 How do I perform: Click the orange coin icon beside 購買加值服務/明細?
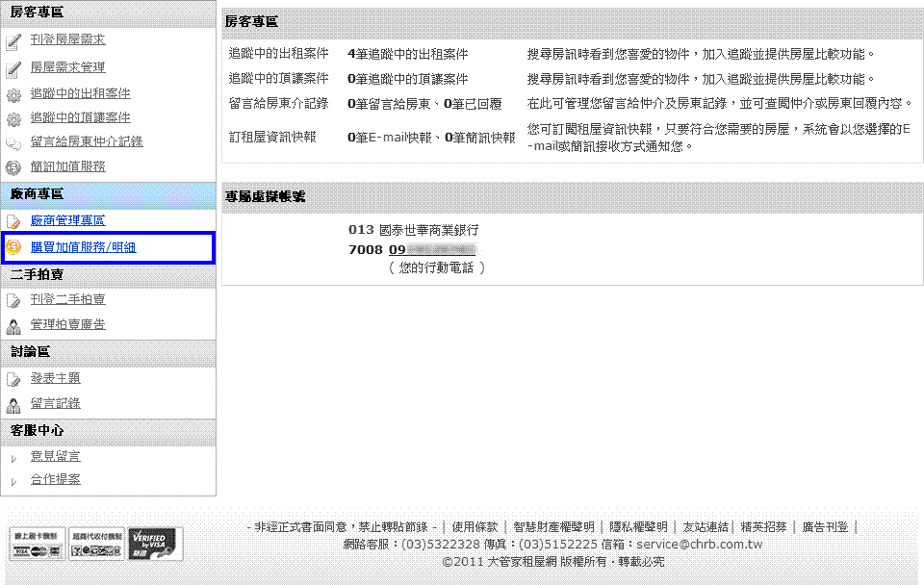pos(14,248)
